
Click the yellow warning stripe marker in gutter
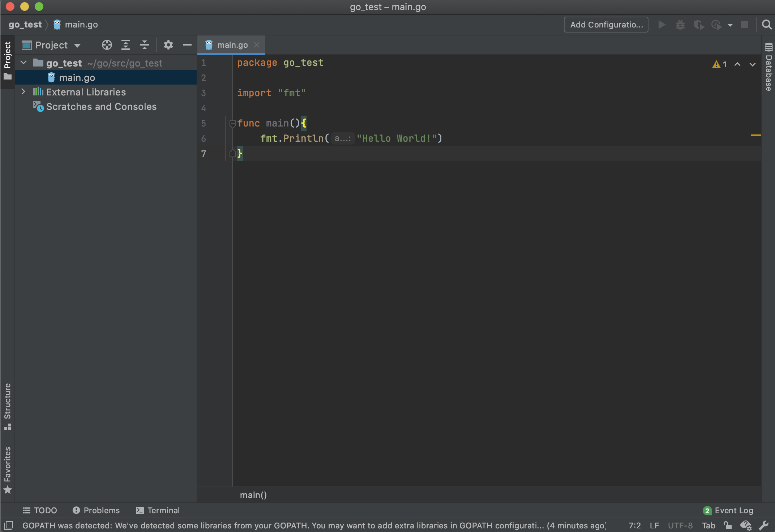755,135
